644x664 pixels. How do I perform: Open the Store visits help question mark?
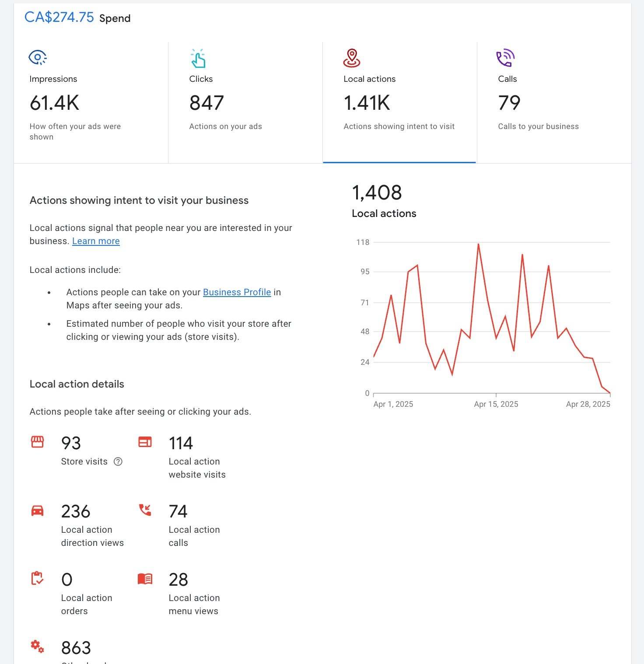[118, 461]
